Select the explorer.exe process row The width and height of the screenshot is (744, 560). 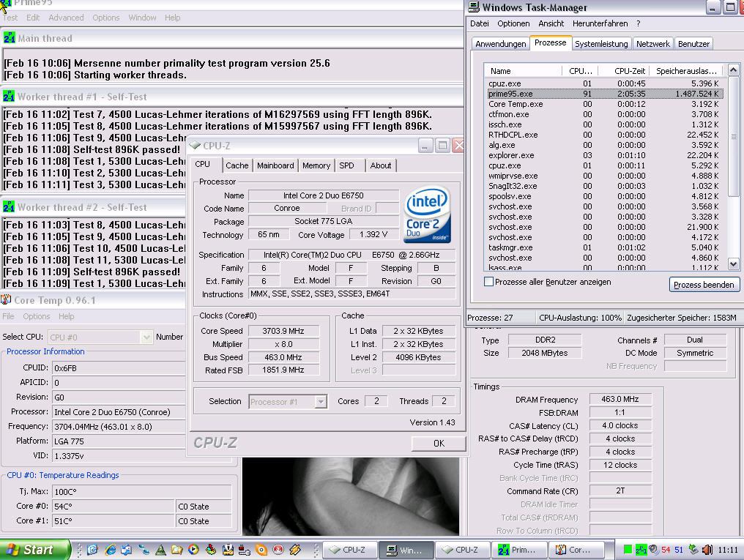click(604, 155)
